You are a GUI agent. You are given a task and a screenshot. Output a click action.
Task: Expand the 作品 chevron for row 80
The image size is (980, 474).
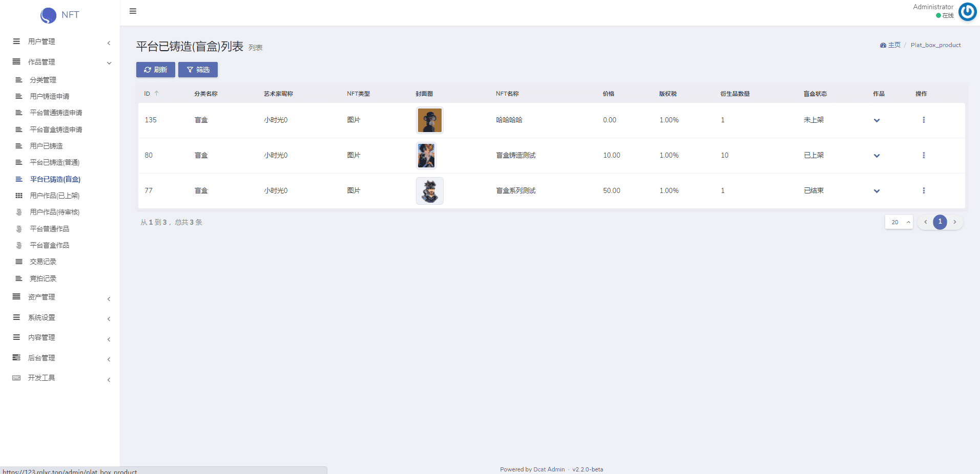(x=877, y=156)
